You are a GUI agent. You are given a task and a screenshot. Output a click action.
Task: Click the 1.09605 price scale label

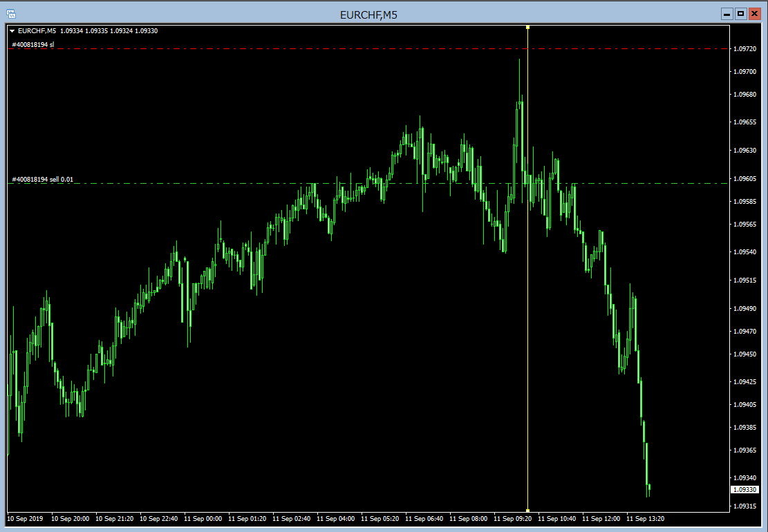[744, 179]
